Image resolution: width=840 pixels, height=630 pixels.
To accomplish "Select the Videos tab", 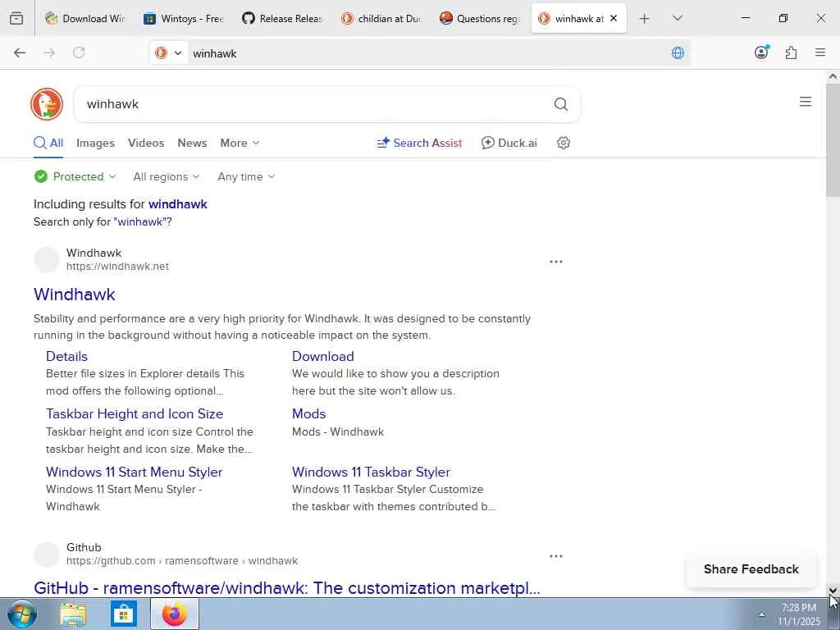I will (146, 143).
